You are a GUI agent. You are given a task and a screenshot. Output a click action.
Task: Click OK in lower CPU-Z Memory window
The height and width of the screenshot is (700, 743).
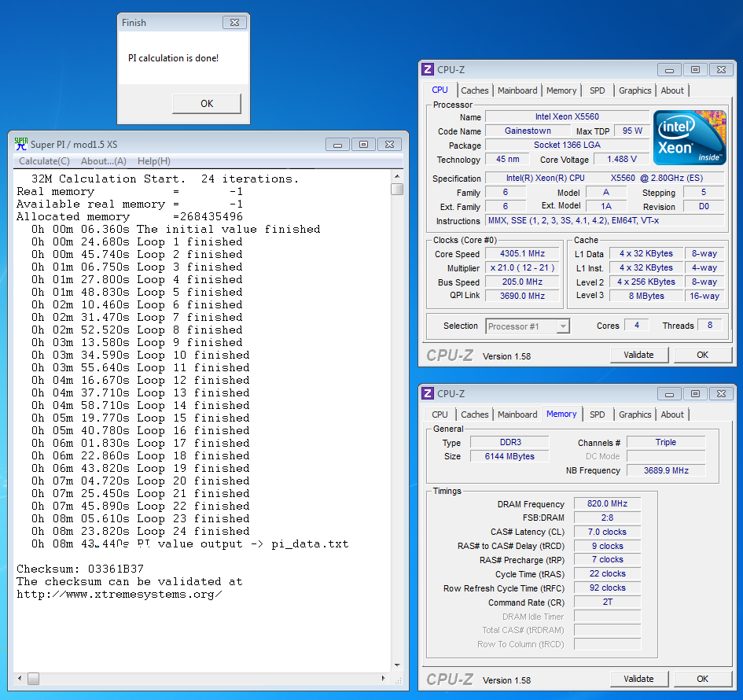702,679
